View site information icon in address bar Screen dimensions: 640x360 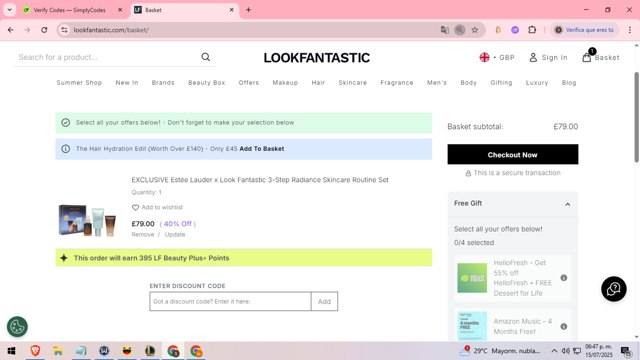(x=64, y=30)
